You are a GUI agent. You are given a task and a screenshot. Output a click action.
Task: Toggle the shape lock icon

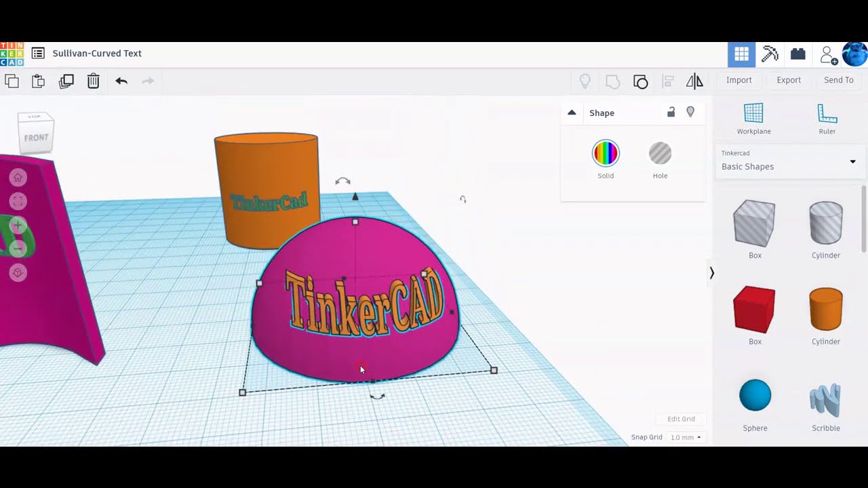point(671,113)
